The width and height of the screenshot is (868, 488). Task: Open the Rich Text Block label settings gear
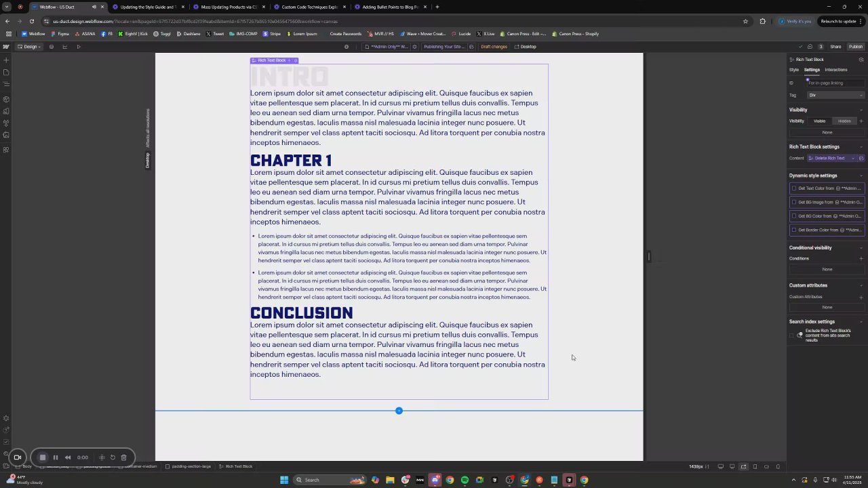296,60
